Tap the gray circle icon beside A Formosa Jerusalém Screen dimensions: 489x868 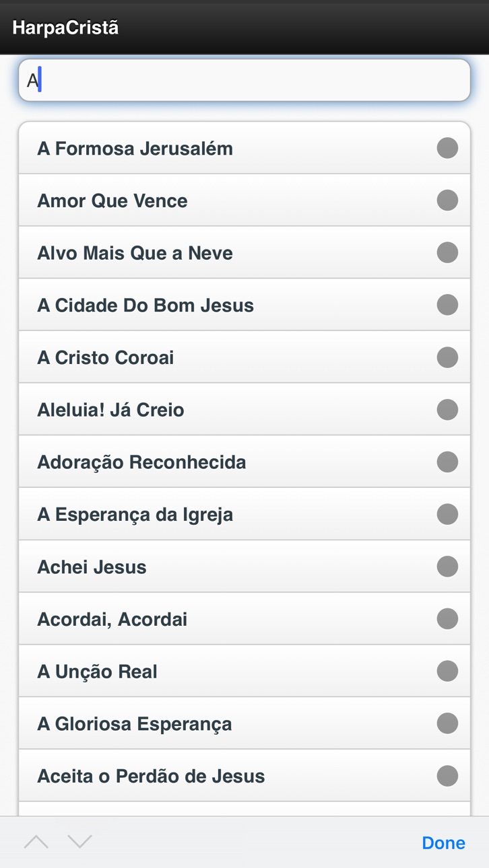pyautogui.click(x=447, y=148)
